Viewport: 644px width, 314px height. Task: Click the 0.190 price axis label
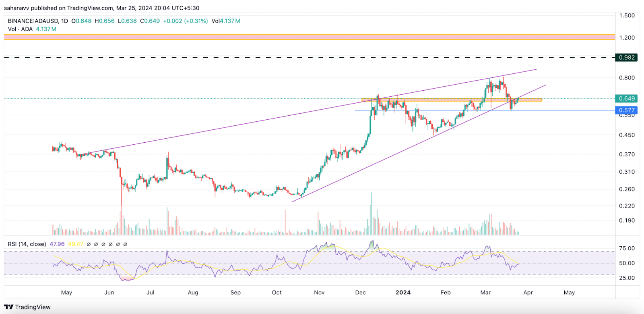pos(627,220)
